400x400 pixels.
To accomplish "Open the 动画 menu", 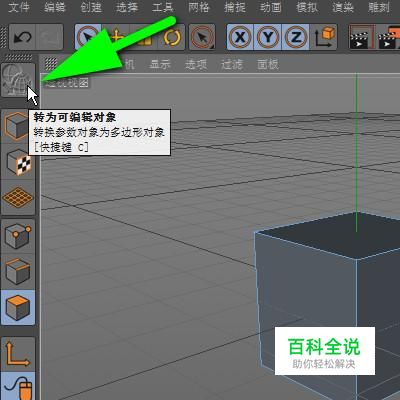I will 271,7.
